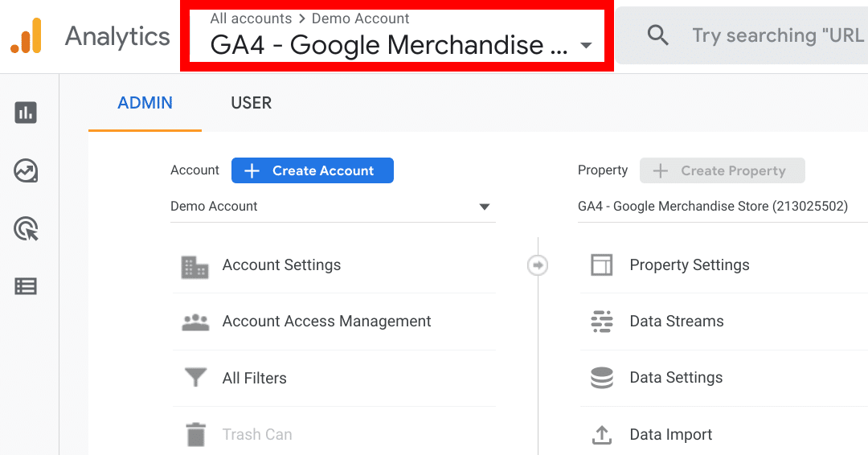Image resolution: width=868 pixels, height=455 pixels.
Task: Click the Data Streams icon
Action: click(x=601, y=322)
